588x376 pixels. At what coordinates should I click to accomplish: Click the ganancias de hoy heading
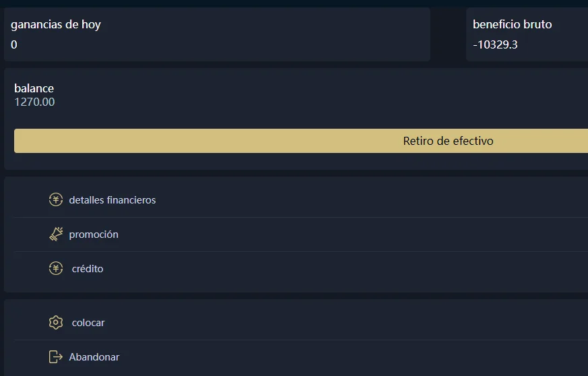[x=56, y=25]
